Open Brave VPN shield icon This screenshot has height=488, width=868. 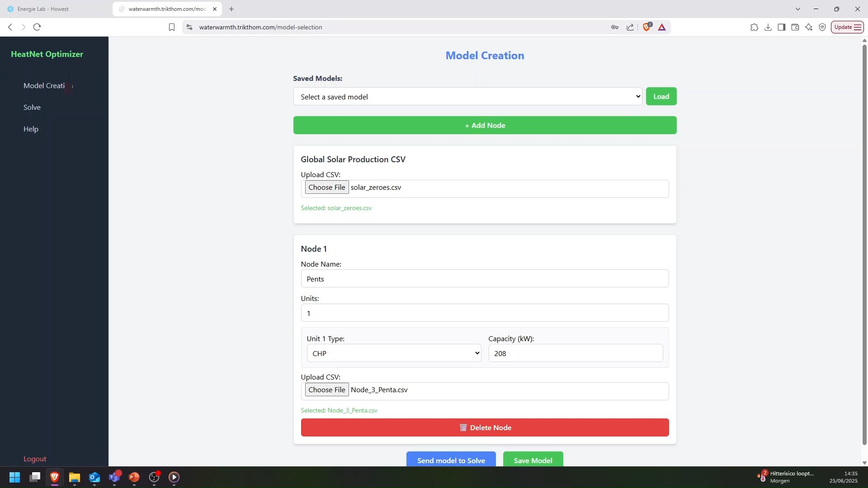[x=822, y=27]
